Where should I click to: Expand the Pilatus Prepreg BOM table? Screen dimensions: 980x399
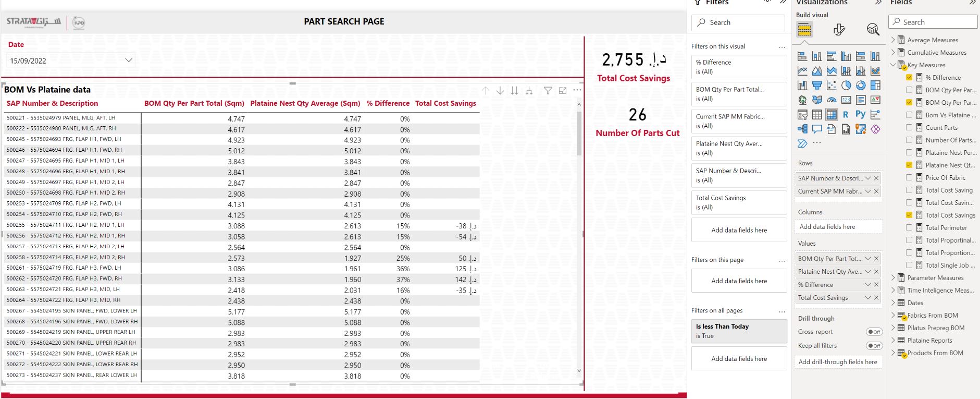tap(893, 328)
